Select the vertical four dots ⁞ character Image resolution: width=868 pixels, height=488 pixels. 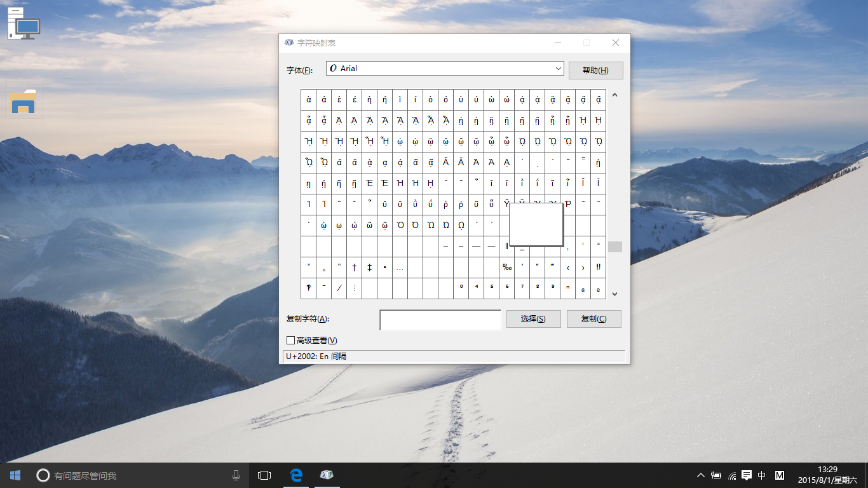point(355,288)
